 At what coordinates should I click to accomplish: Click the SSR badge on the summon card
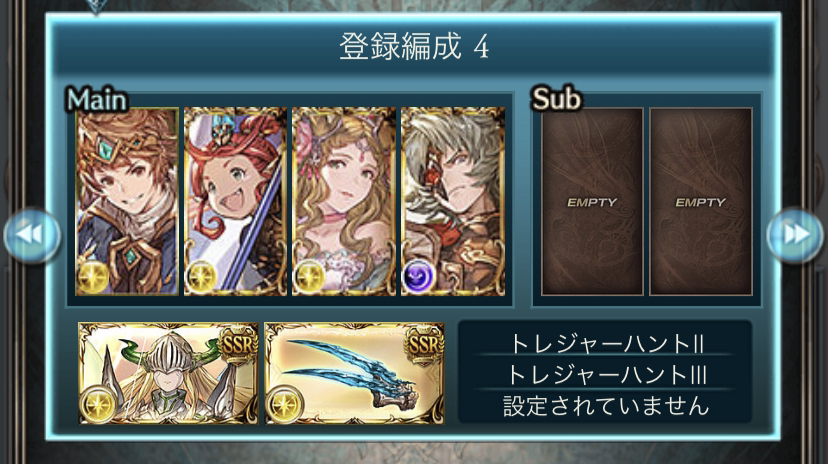point(239,346)
